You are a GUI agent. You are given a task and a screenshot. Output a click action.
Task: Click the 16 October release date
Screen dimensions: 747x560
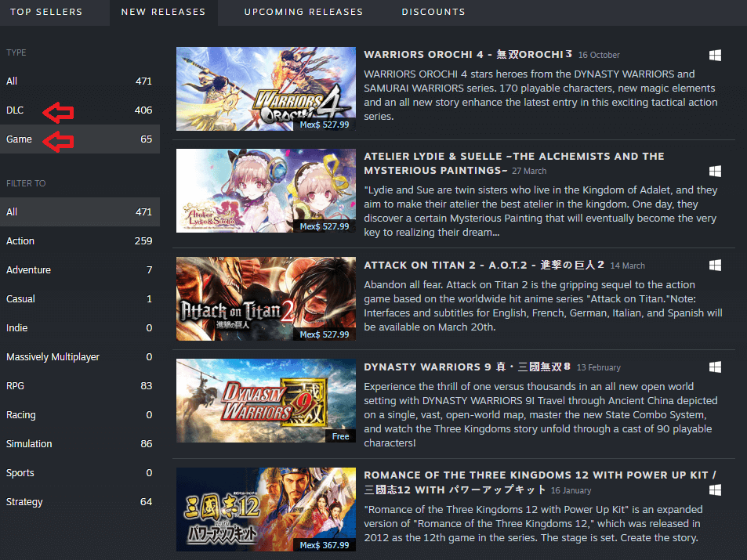coord(599,56)
